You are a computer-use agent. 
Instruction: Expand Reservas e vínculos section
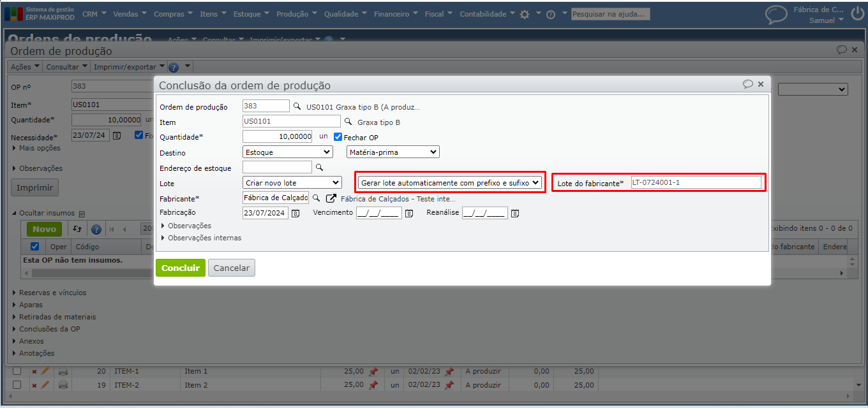(x=49, y=293)
